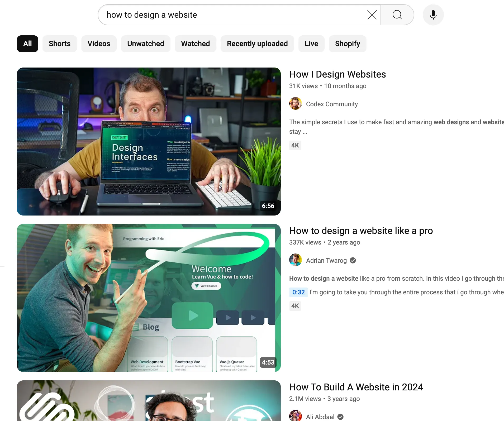Click description starting 'The simple secrets I use'

click(x=397, y=127)
